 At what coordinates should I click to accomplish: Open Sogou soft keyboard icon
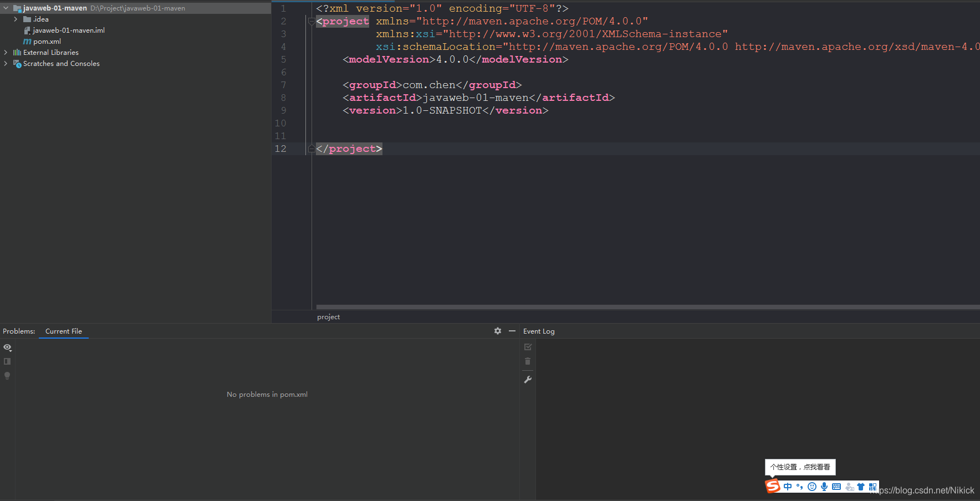[x=836, y=487]
